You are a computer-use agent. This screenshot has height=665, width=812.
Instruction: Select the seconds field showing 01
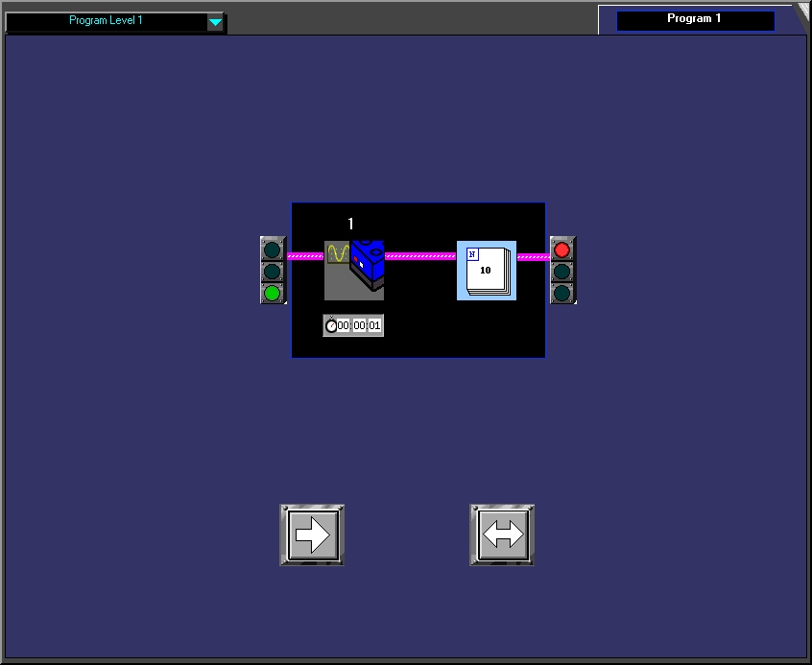point(374,326)
